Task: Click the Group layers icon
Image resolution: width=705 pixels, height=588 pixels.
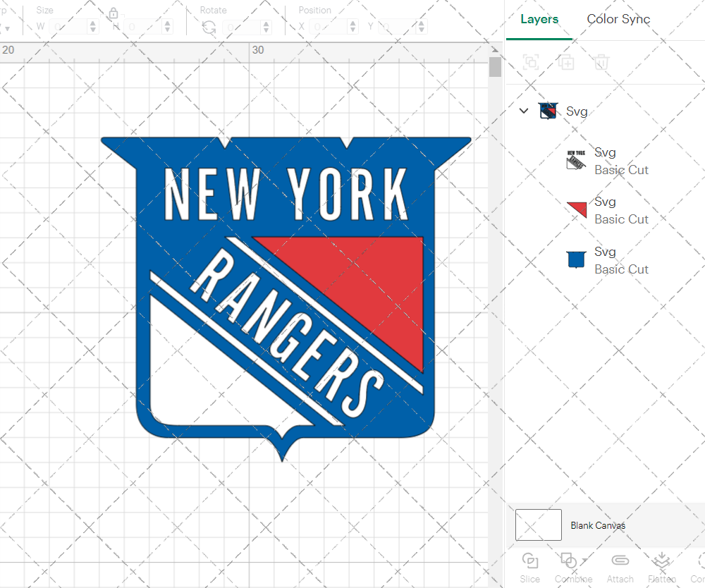Action: coord(530,62)
